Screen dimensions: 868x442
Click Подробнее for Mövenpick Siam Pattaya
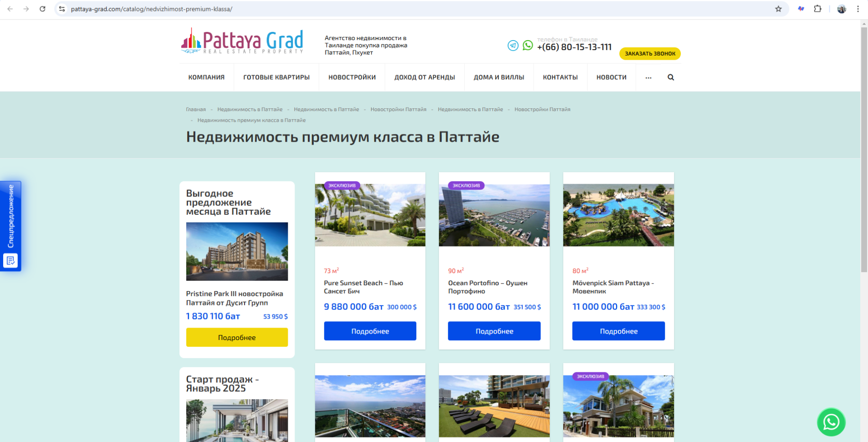click(618, 331)
